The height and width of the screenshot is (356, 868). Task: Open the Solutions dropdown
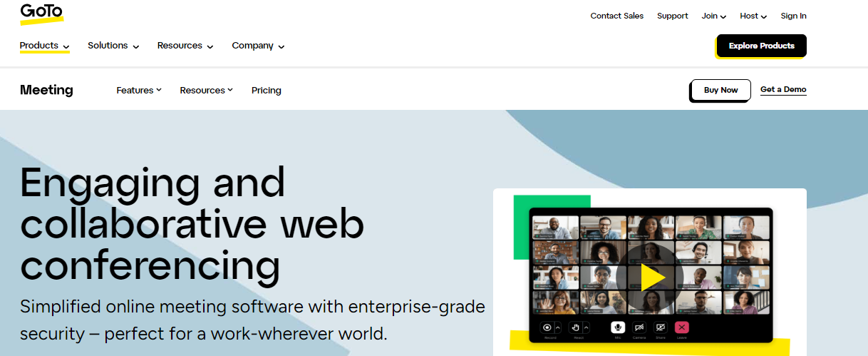pos(113,46)
